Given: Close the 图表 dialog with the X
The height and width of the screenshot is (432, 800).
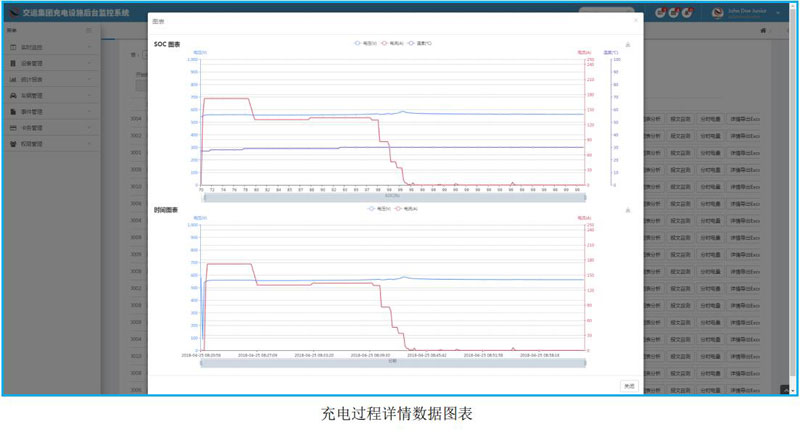Looking at the screenshot, I should (634, 20).
